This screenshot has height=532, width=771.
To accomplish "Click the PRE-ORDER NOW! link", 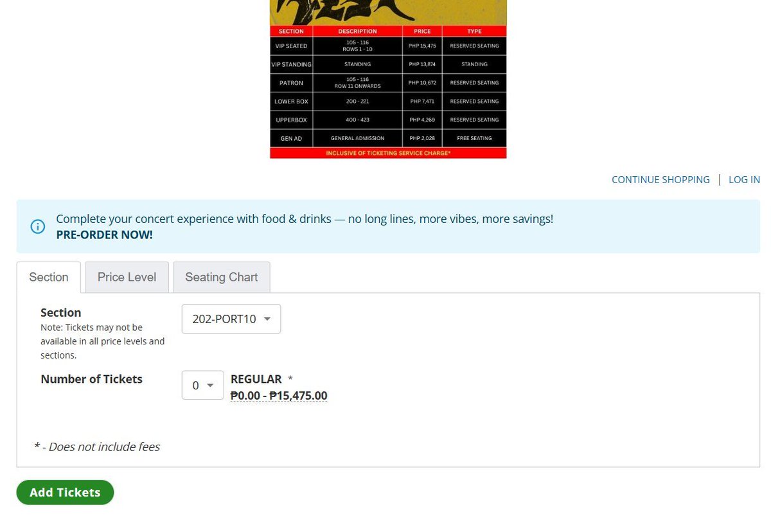I will pyautogui.click(x=104, y=235).
